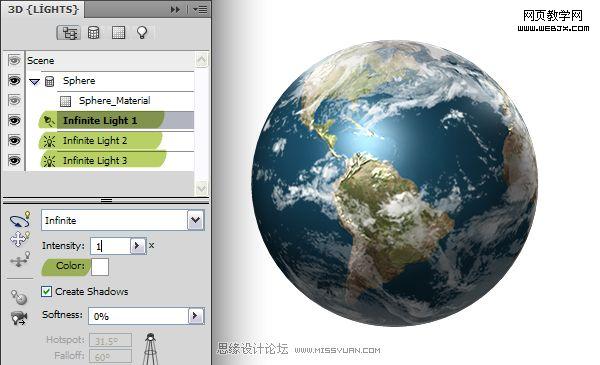Click the Intensity label
Screen dimensions: 600x365
pyautogui.click(x=63, y=246)
